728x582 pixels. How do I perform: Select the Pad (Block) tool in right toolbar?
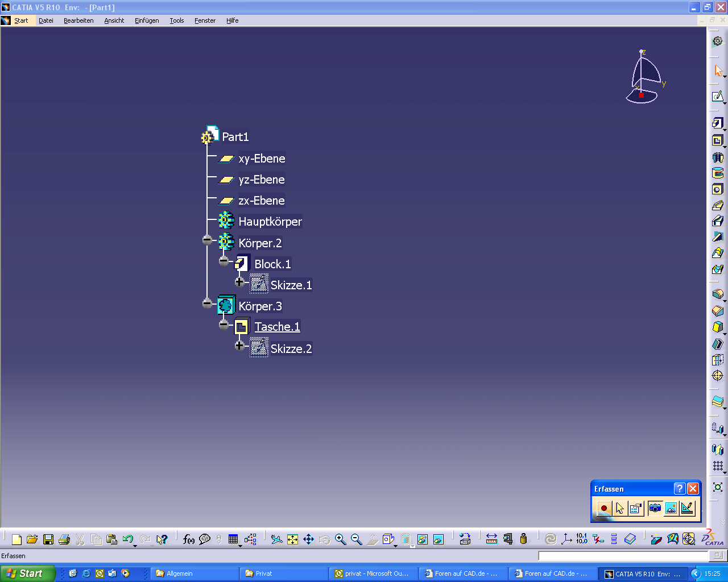718,123
